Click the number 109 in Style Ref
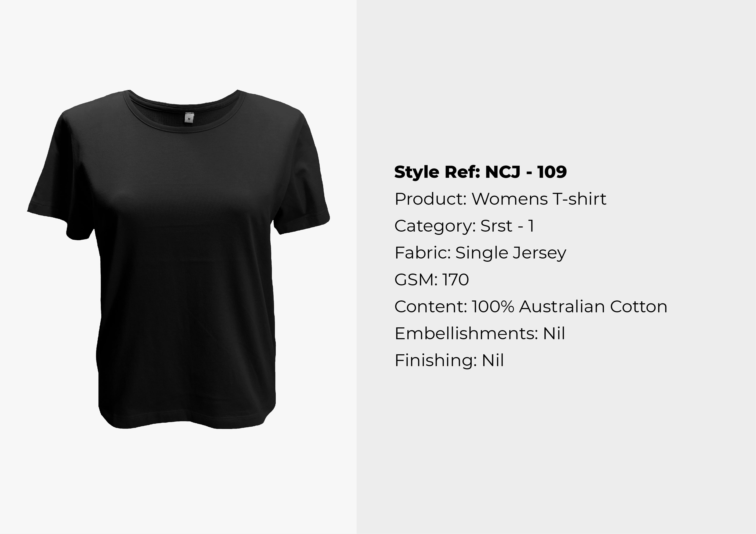The image size is (756, 534). [x=552, y=172]
